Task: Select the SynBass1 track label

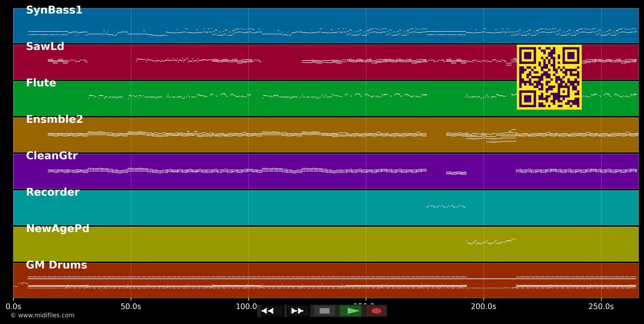Action: tap(54, 10)
